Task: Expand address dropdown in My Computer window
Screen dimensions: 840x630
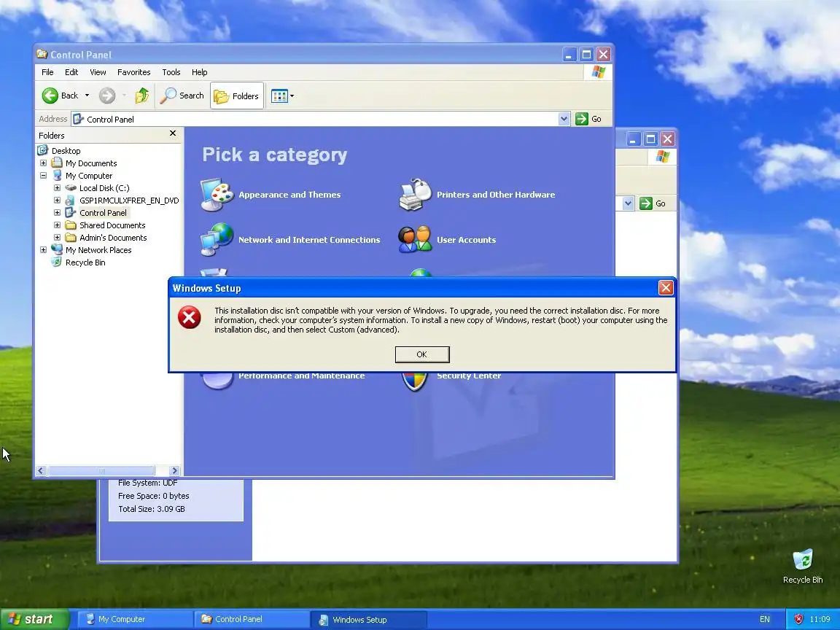Action: (629, 203)
